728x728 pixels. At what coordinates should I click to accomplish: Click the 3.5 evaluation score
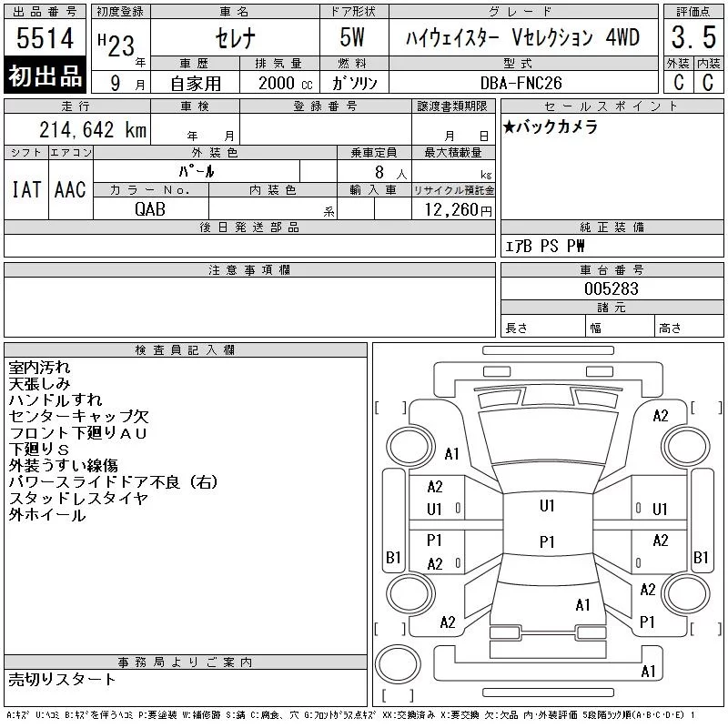693,37
